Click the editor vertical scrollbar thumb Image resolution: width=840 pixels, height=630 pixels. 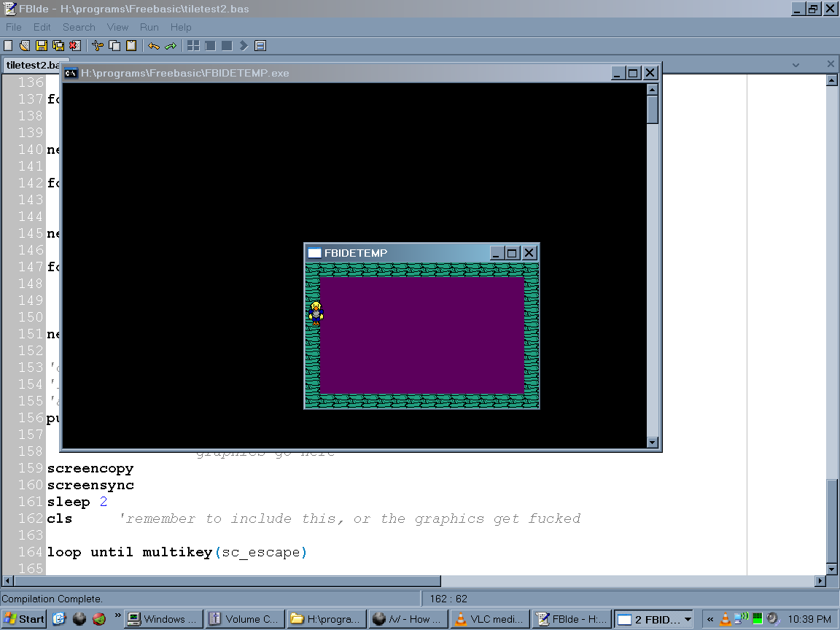pyautogui.click(x=831, y=521)
